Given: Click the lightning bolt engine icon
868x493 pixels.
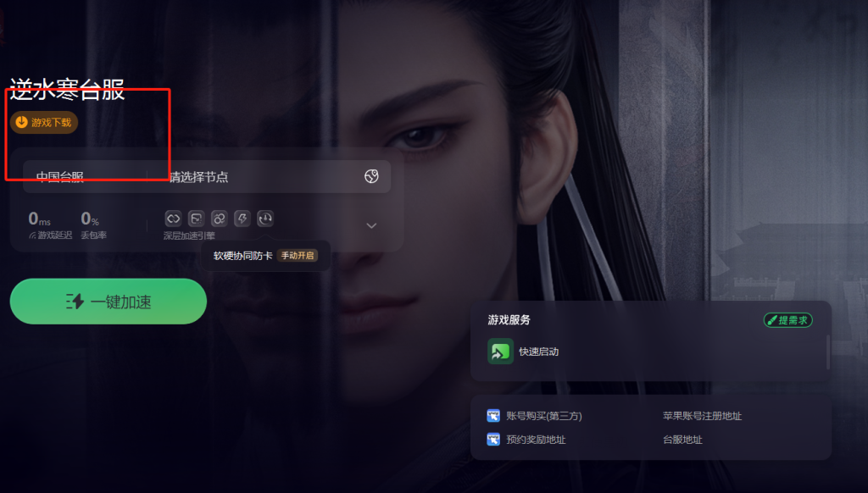Looking at the screenshot, I should click(242, 219).
